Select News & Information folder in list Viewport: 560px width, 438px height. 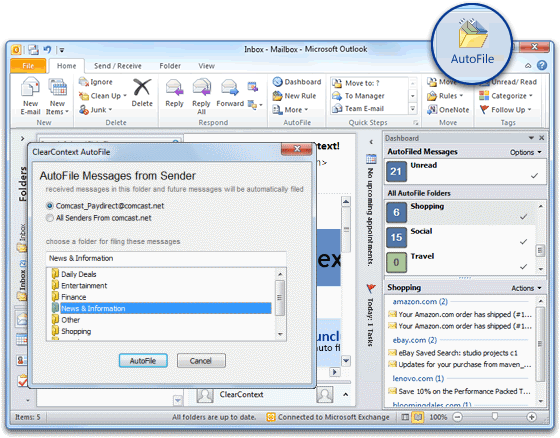[161, 308]
